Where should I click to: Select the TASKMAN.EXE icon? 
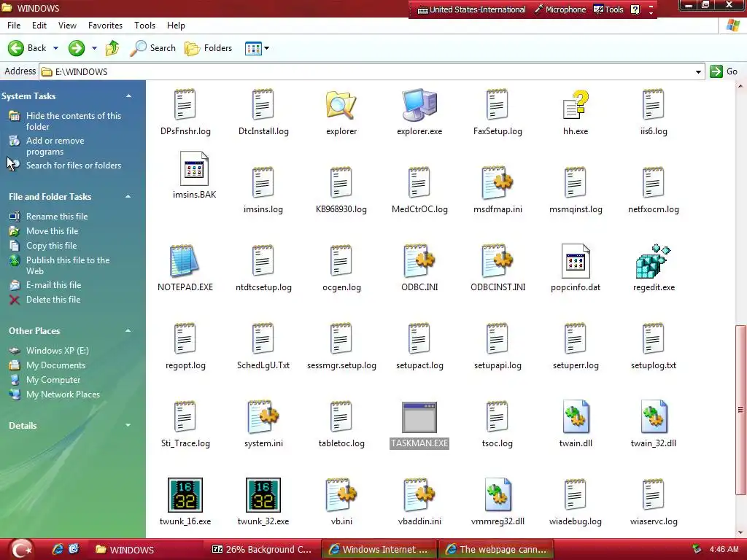[419, 417]
